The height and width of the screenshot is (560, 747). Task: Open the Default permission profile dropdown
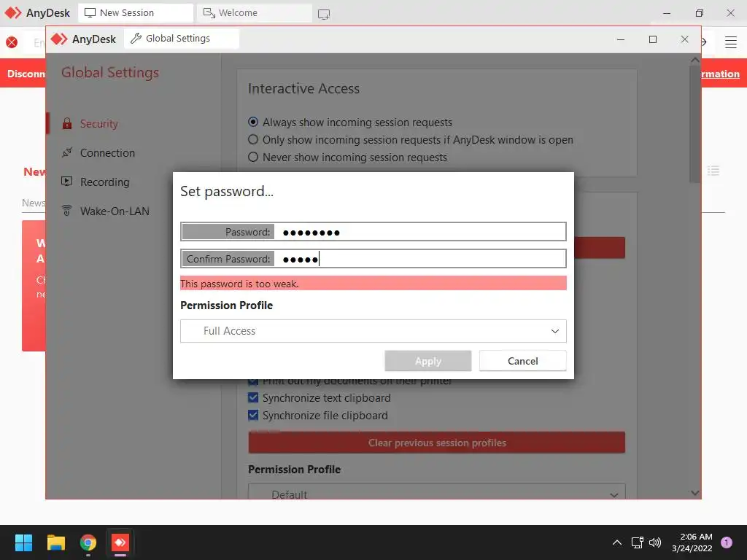pyautogui.click(x=436, y=492)
